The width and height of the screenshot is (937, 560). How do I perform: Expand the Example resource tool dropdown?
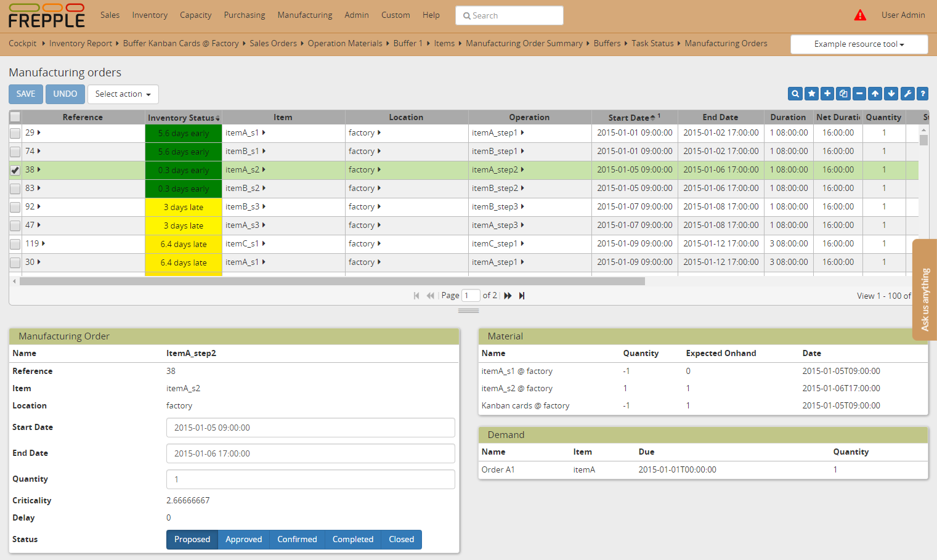pyautogui.click(x=859, y=44)
